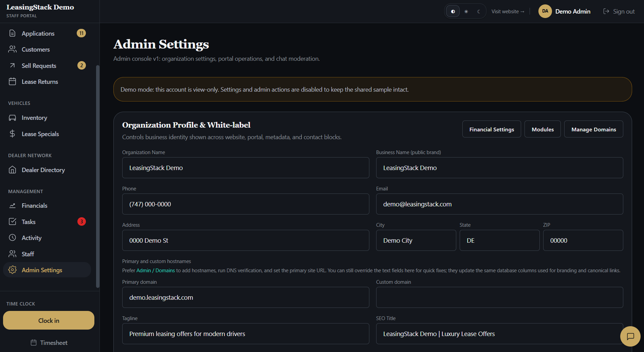The height and width of the screenshot is (352, 644).
Task: Click the Lease Specials dollar icon
Action: pyautogui.click(x=13, y=134)
